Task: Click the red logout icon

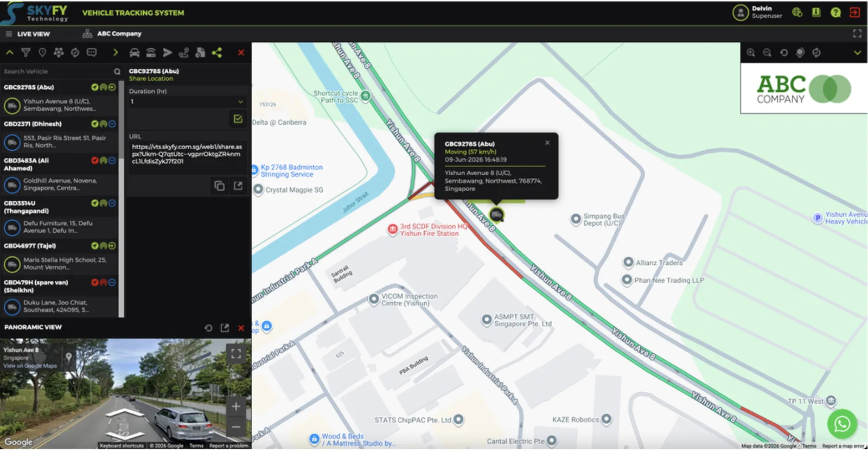Action: coord(854,12)
